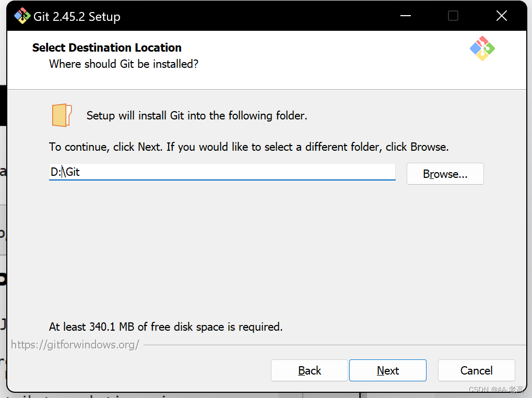Click the disabled maximize button
Screen dimensions: 532x398
click(x=453, y=16)
